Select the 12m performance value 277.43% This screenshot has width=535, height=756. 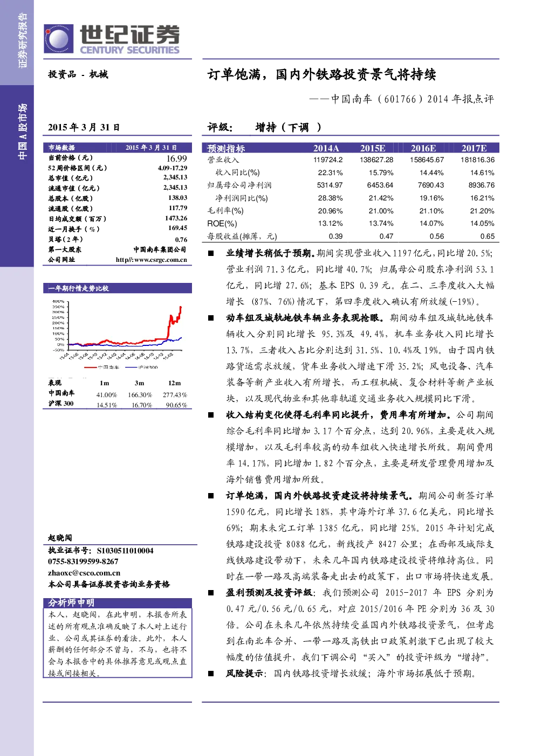click(175, 395)
